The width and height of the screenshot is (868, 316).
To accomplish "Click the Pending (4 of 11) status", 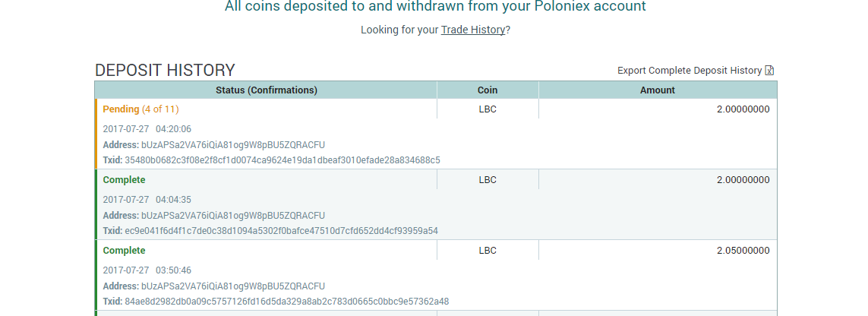I will pyautogui.click(x=140, y=109).
